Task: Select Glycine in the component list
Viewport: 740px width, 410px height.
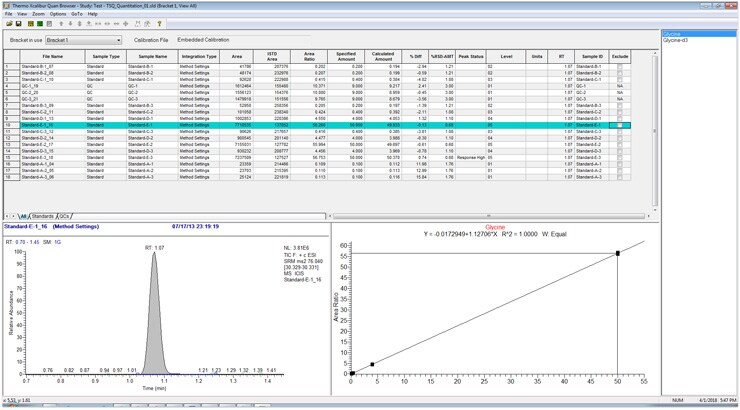Action: pyautogui.click(x=672, y=35)
